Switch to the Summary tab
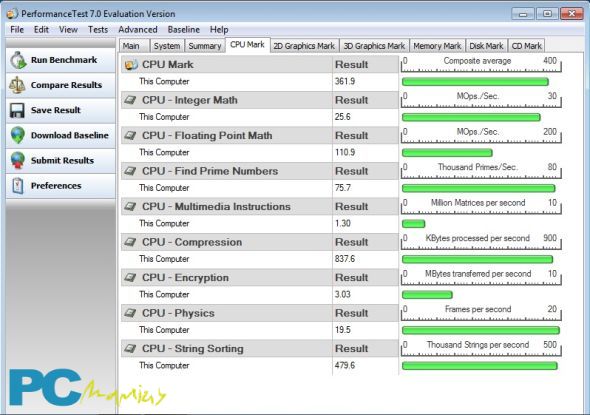Image resolution: width=590 pixels, height=415 pixels. 205,46
